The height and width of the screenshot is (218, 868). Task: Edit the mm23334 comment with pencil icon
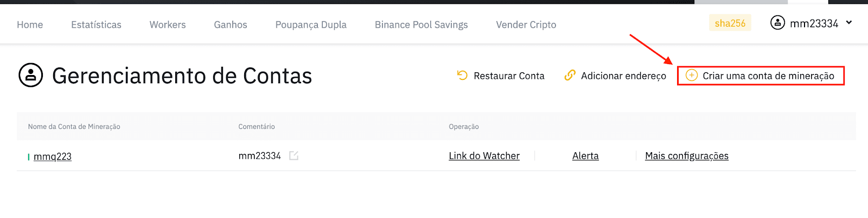coord(294,155)
